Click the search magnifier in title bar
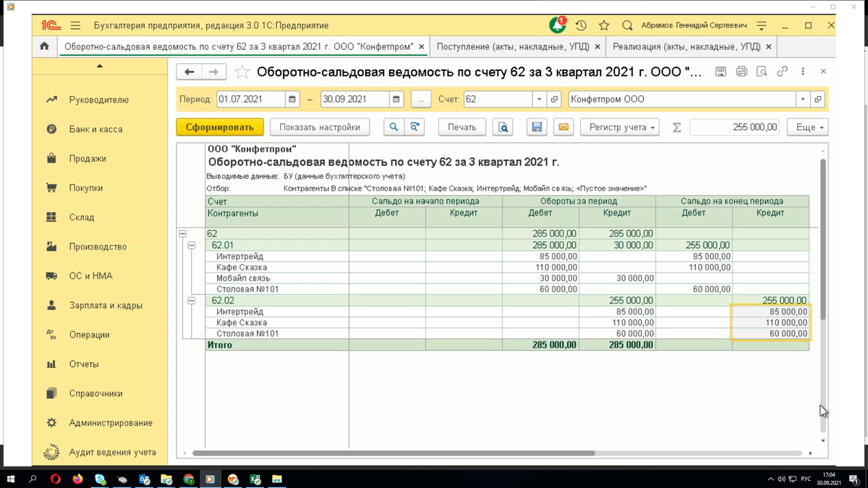This screenshot has height=488, width=868. [627, 25]
